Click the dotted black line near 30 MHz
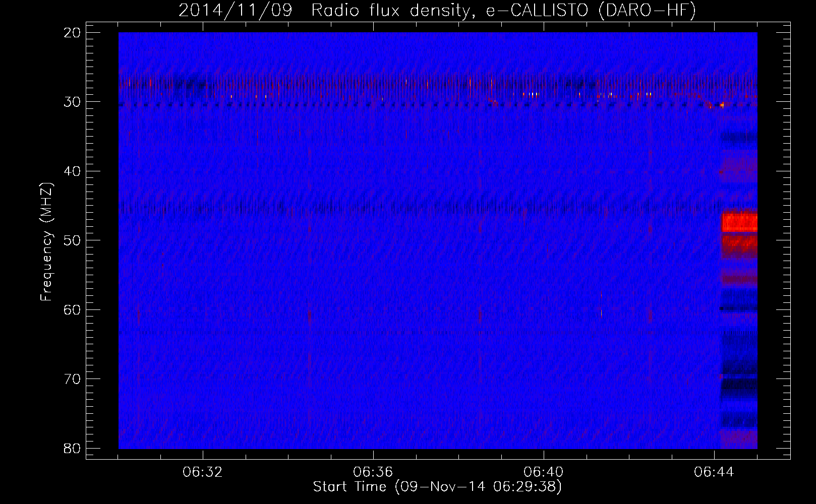The height and width of the screenshot is (504, 816). click(438, 105)
